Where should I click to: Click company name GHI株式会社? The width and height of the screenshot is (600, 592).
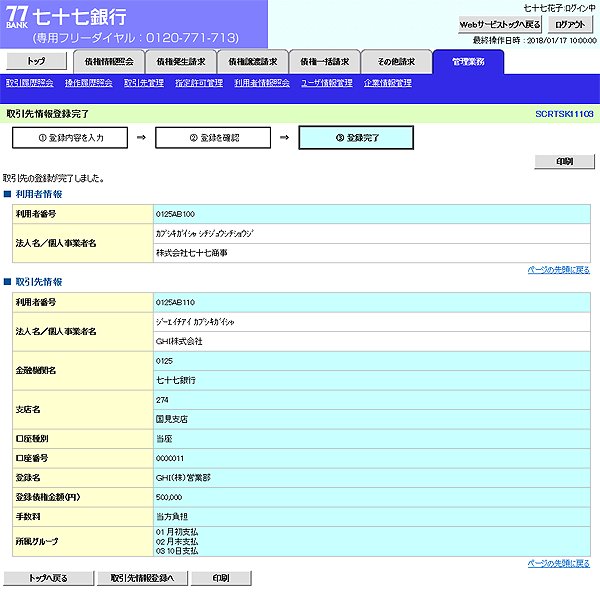[x=179, y=341]
